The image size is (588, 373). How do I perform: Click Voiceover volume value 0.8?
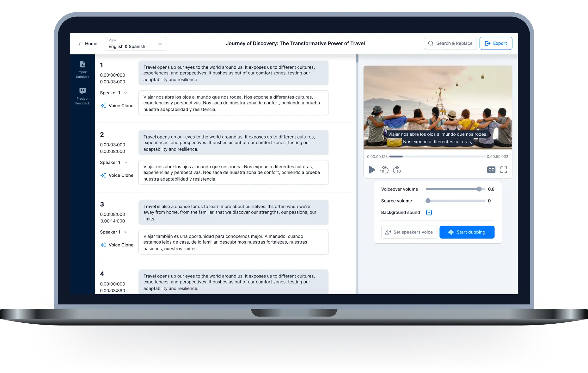[x=491, y=189]
